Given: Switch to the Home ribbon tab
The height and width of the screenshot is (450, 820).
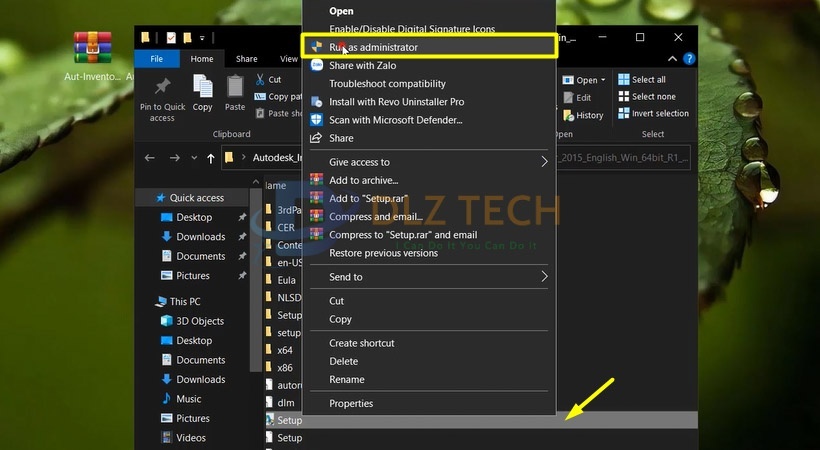Looking at the screenshot, I should (201, 59).
